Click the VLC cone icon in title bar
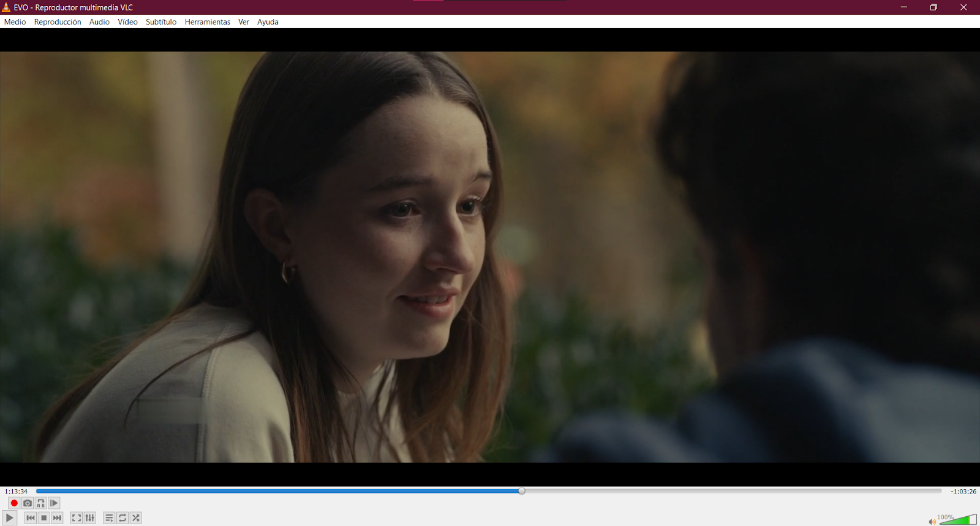Viewport: 980px width, 526px height. point(6,7)
